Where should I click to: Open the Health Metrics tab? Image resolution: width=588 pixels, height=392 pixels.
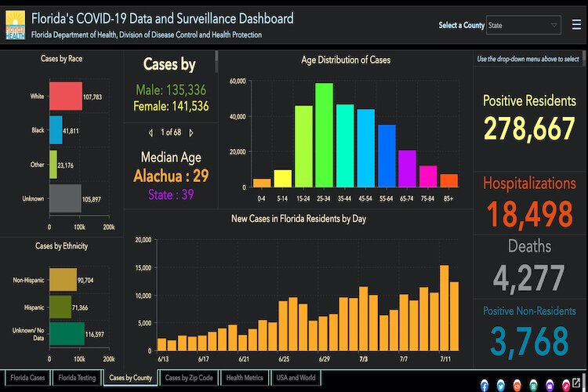(x=245, y=378)
